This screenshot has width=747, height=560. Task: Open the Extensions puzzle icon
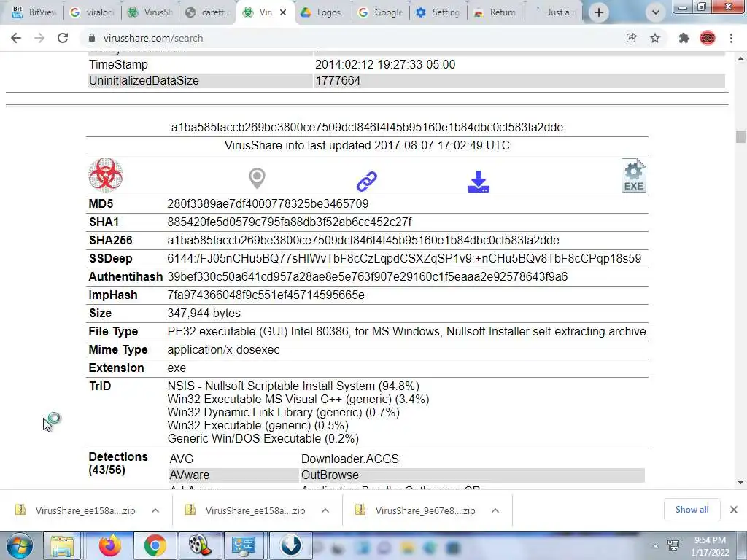[x=684, y=38]
